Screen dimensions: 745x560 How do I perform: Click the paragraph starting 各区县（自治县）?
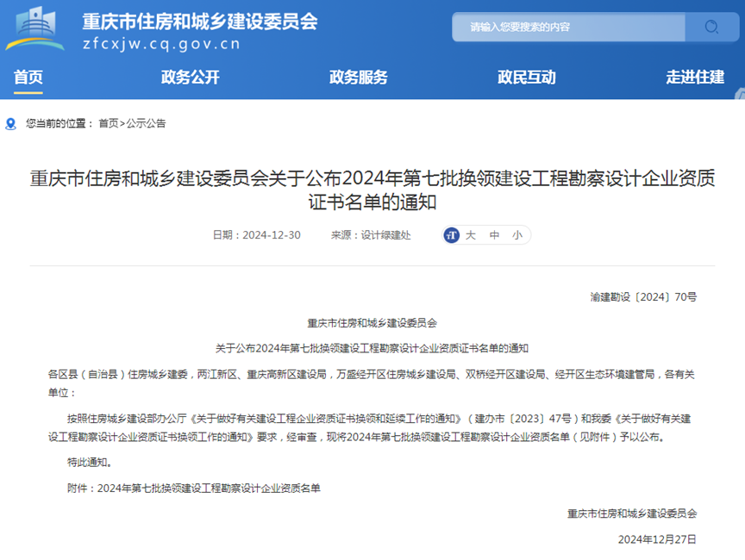tap(372, 383)
